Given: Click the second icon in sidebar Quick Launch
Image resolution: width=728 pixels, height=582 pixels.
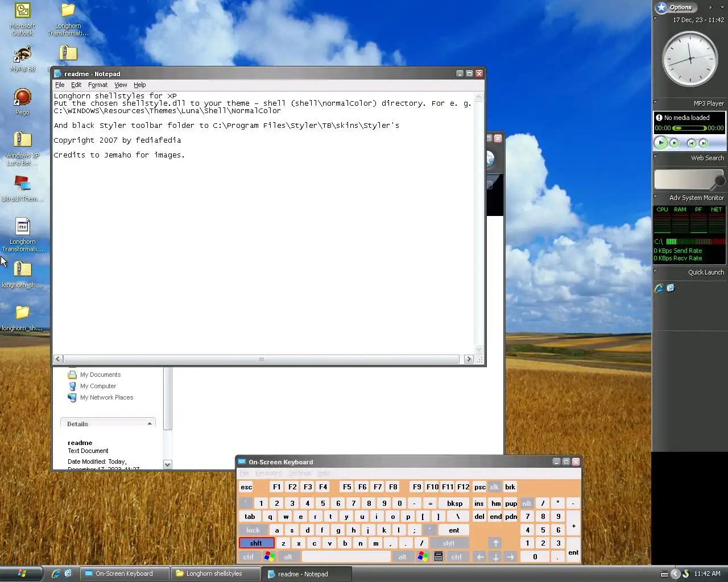Looking at the screenshot, I should tap(671, 288).
